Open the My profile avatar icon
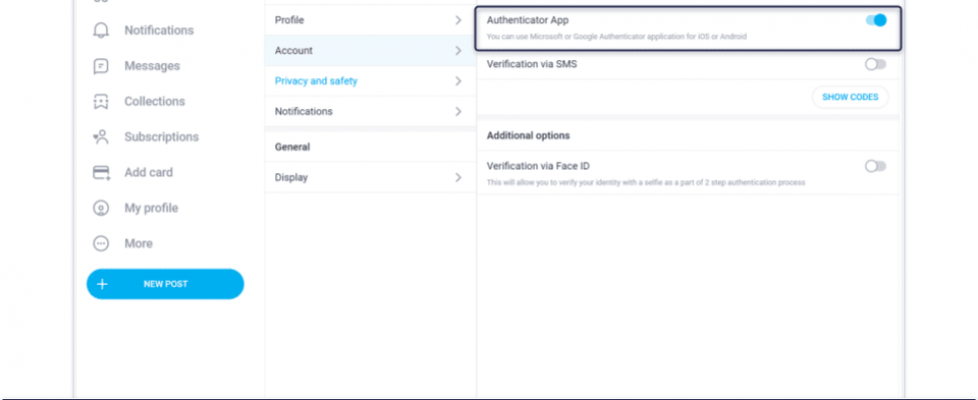The image size is (978, 400). (x=101, y=208)
